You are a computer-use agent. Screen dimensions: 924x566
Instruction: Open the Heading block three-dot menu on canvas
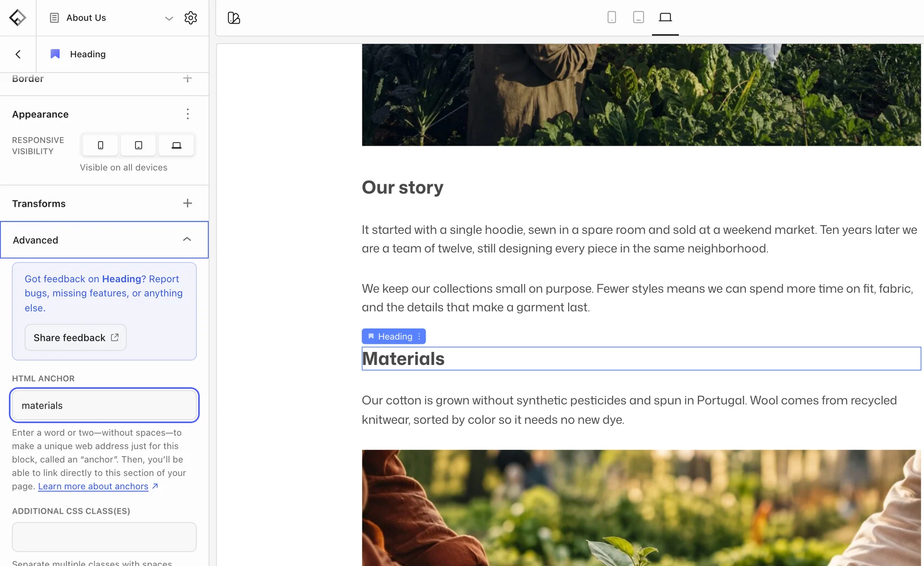419,336
